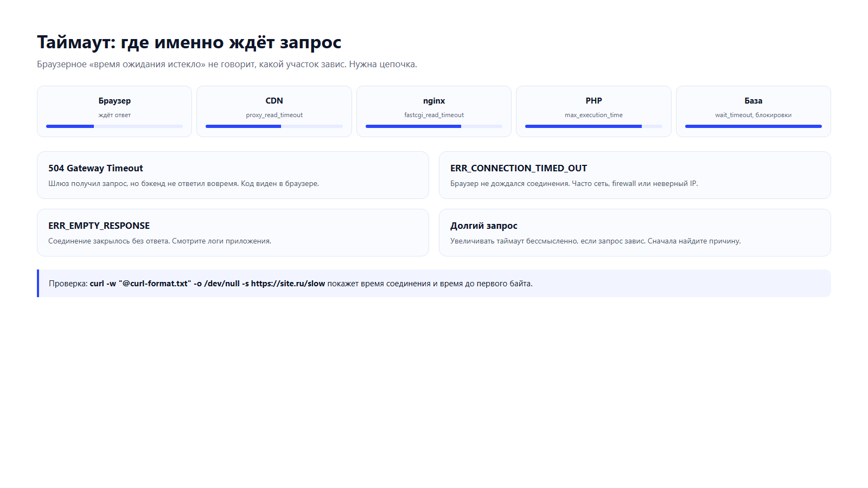This screenshot has width=868, height=488.
Task: Click the bold curl command text
Action: [207, 284]
